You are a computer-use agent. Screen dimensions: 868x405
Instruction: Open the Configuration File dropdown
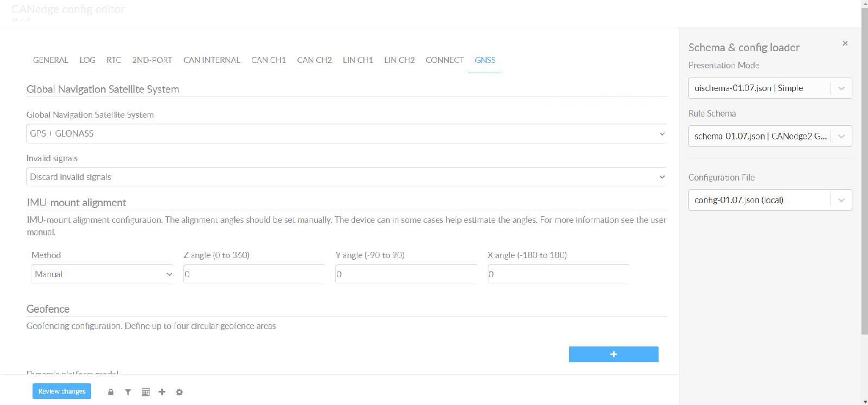pyautogui.click(x=770, y=200)
